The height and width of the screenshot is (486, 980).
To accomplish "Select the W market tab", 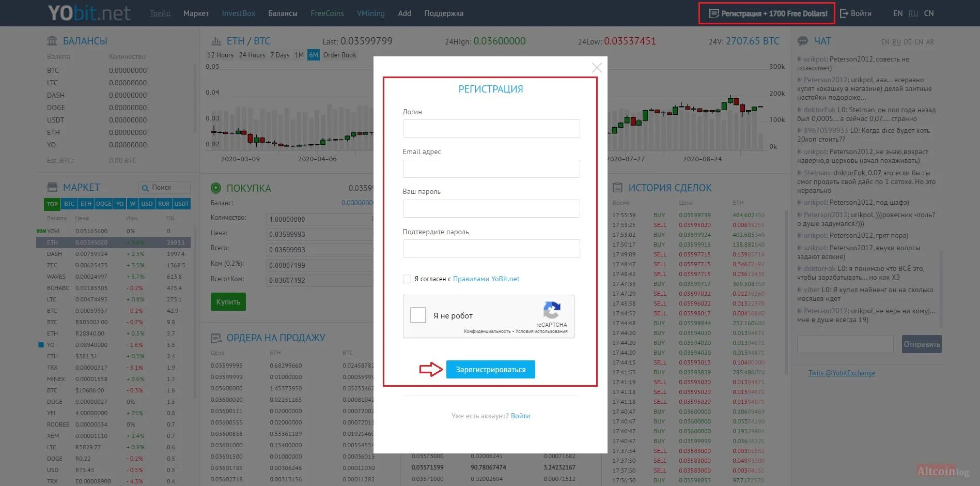I will (x=133, y=204).
